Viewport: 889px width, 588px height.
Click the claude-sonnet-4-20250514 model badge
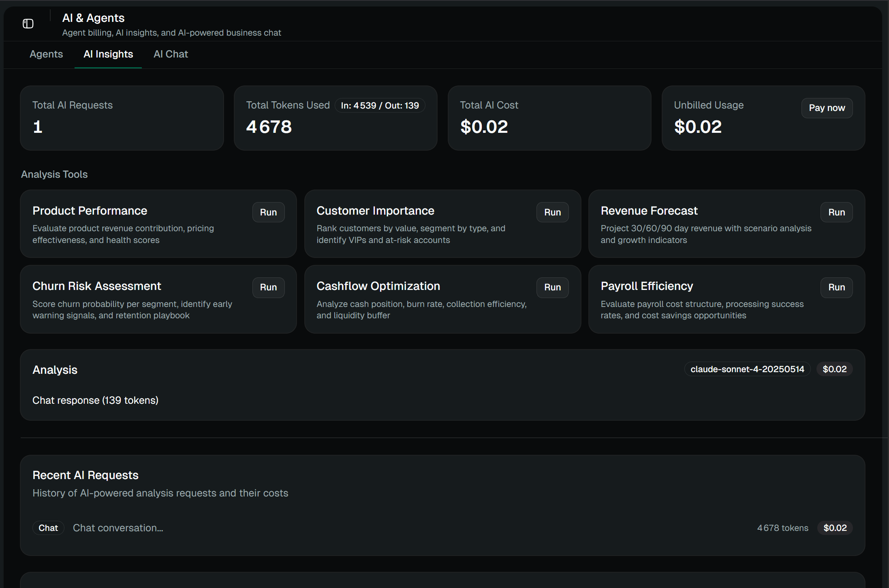point(747,369)
